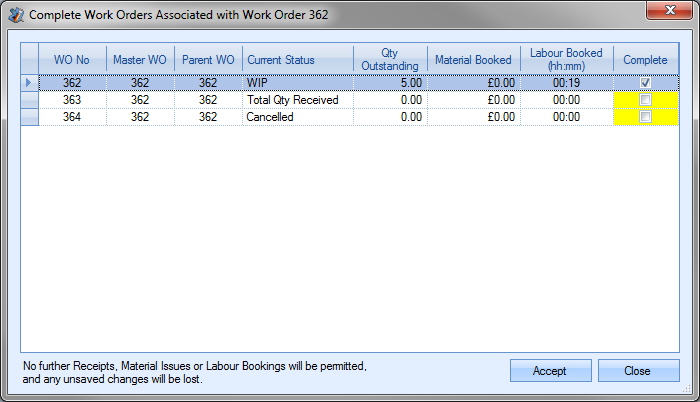Click the select-all corner grid header

point(29,59)
